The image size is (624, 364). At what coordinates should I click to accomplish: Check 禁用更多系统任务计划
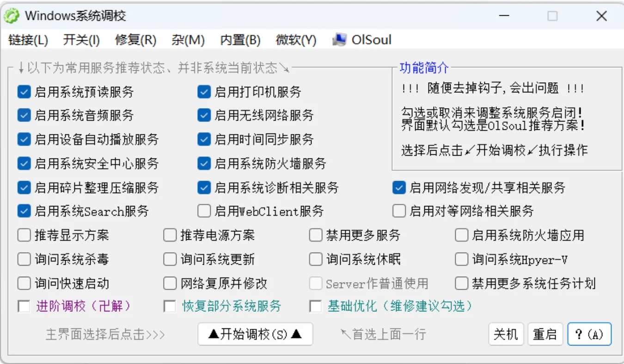pyautogui.click(x=461, y=283)
